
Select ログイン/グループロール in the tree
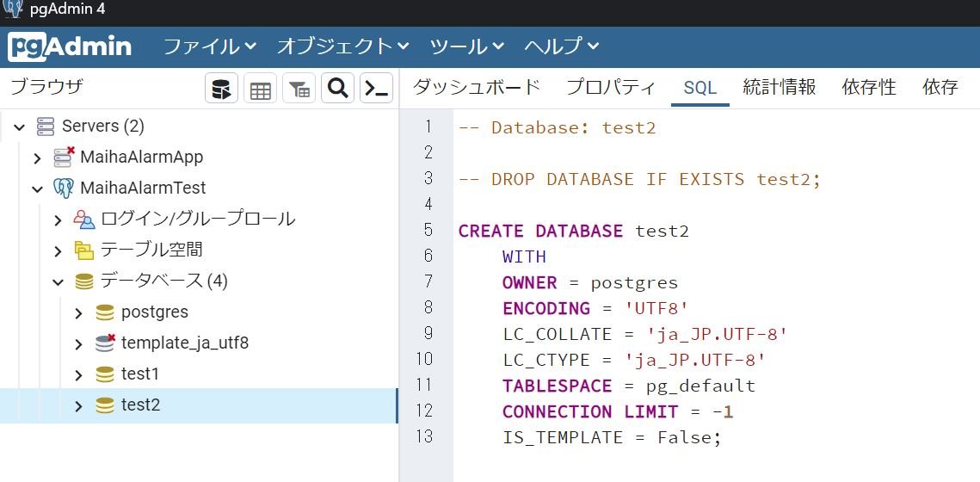coord(198,219)
